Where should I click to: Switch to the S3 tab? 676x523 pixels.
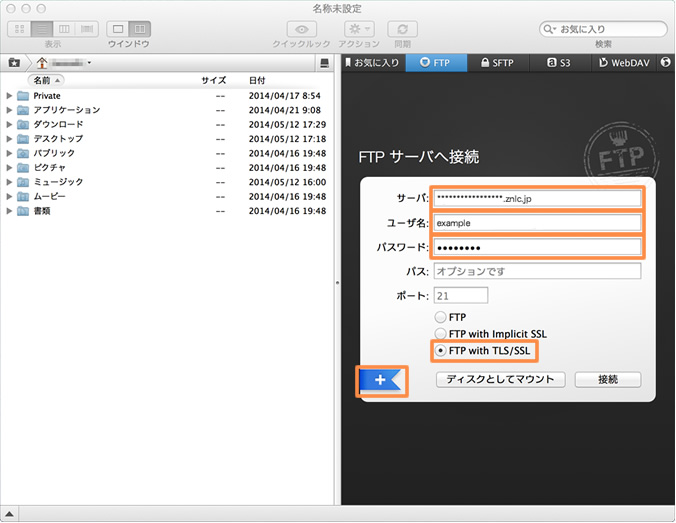coord(559,63)
